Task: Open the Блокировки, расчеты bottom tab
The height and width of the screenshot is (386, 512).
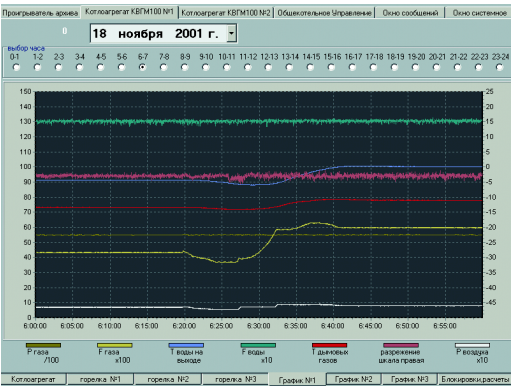Action: (475, 379)
